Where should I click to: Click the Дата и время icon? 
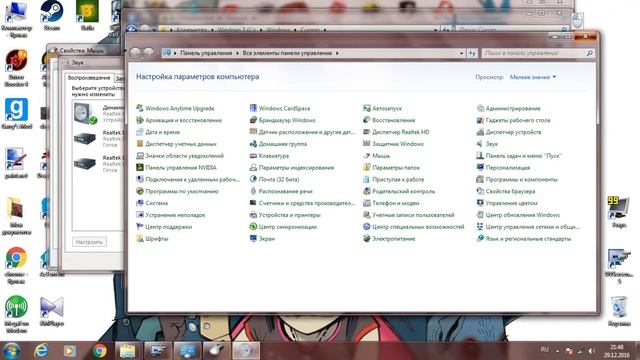coord(140,132)
